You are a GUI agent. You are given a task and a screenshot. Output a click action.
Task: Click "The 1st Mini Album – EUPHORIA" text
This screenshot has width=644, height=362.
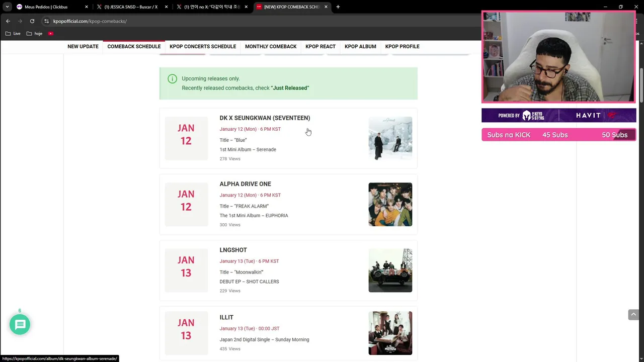coord(254,216)
